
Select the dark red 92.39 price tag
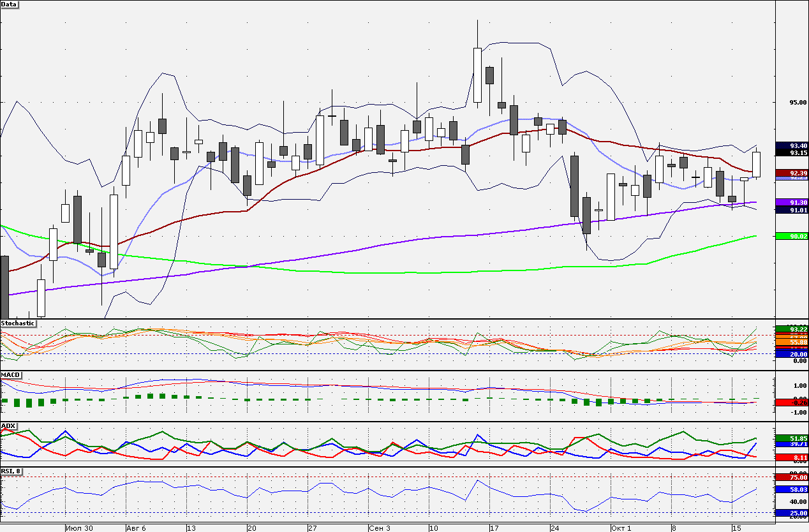click(x=792, y=173)
